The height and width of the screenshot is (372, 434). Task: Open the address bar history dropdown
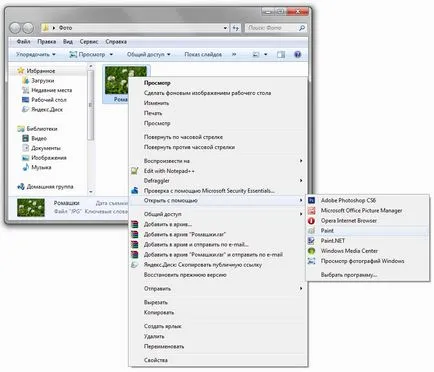click(x=225, y=28)
